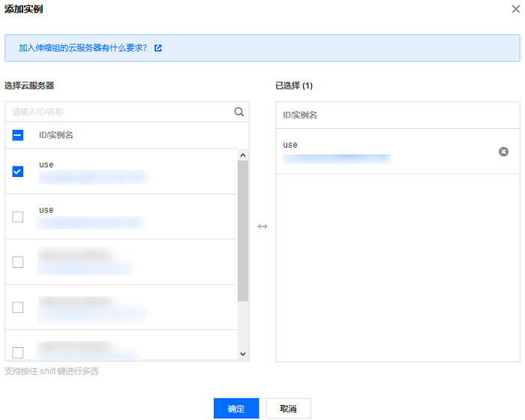Viewport: 525px width, 420px height.
Task: Select the second 'use' instance row name
Action: pos(46,210)
